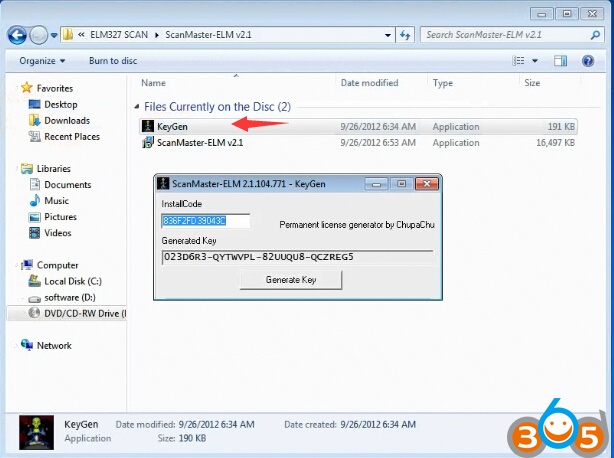Refresh the folder with the refresh icon

click(x=405, y=35)
